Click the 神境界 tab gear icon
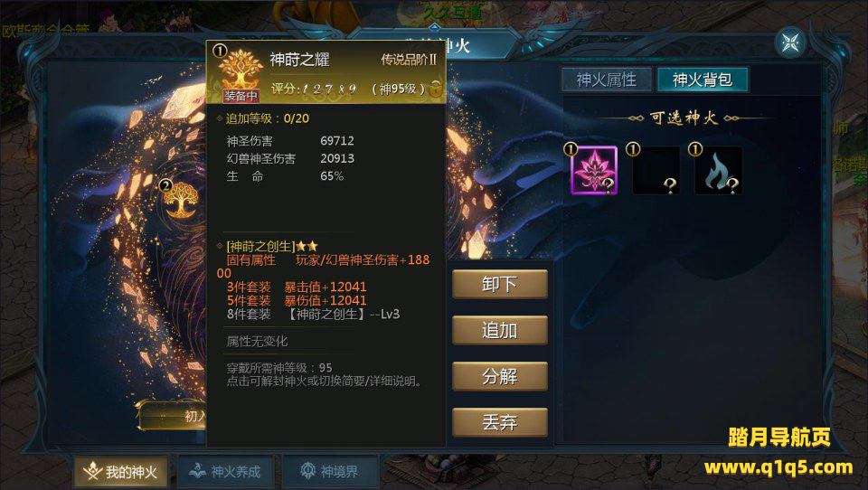The width and height of the screenshot is (868, 490). pos(307,471)
